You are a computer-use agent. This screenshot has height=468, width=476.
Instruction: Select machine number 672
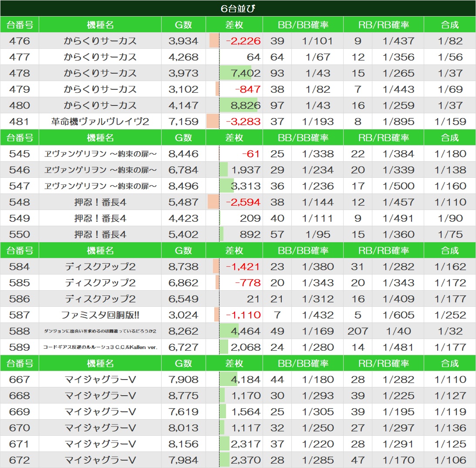pos(20,460)
